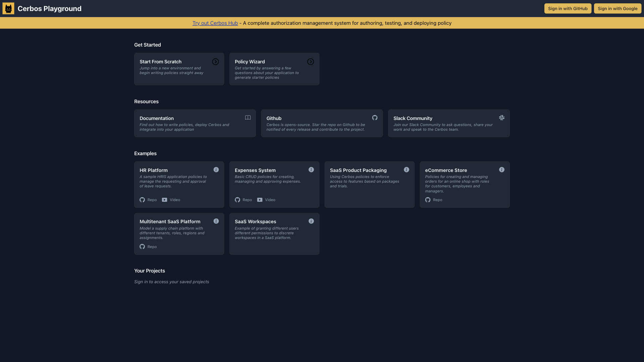Image resolution: width=644 pixels, height=362 pixels.
Task: Open the Github resource card
Action: pos(322,123)
